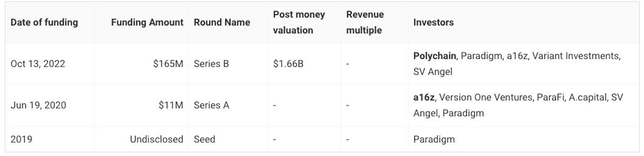The height and width of the screenshot is (156, 644).
Task: Click the Investors column header
Action: tap(433, 22)
